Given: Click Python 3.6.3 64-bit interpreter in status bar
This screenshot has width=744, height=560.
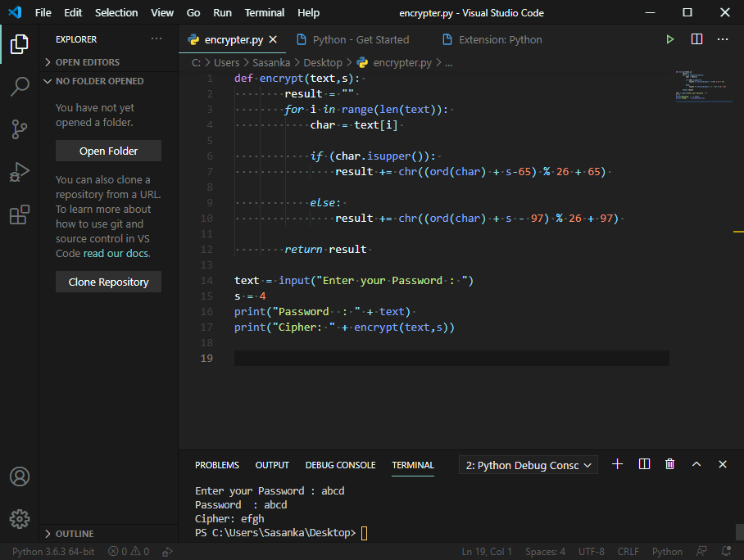Looking at the screenshot, I should pos(53,552).
